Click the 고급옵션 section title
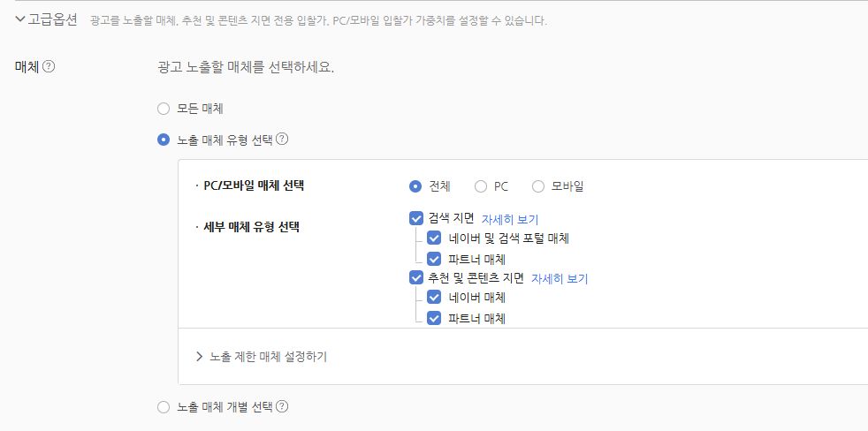The width and height of the screenshot is (868, 431). (x=53, y=19)
